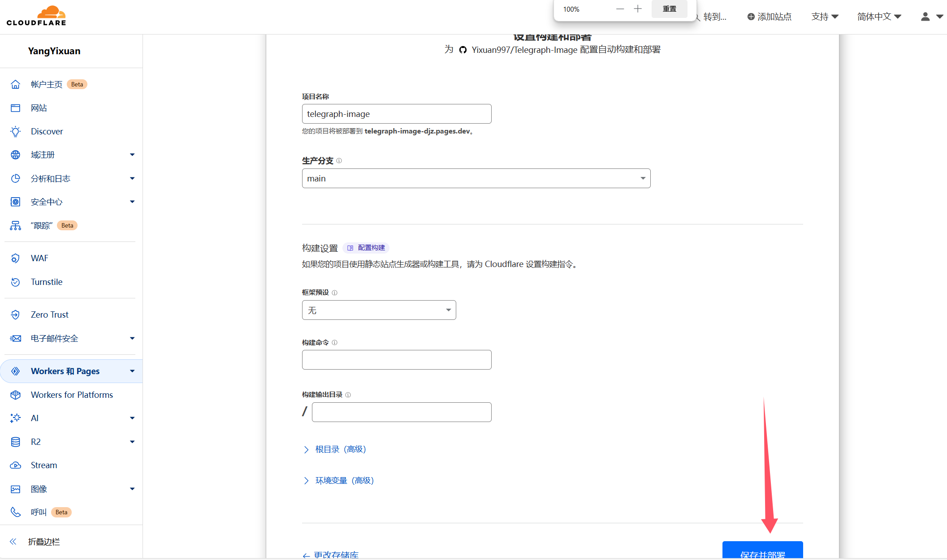The width and height of the screenshot is (947, 560).
Task: Expand R2 sidebar submenu arrow
Action: (132, 442)
